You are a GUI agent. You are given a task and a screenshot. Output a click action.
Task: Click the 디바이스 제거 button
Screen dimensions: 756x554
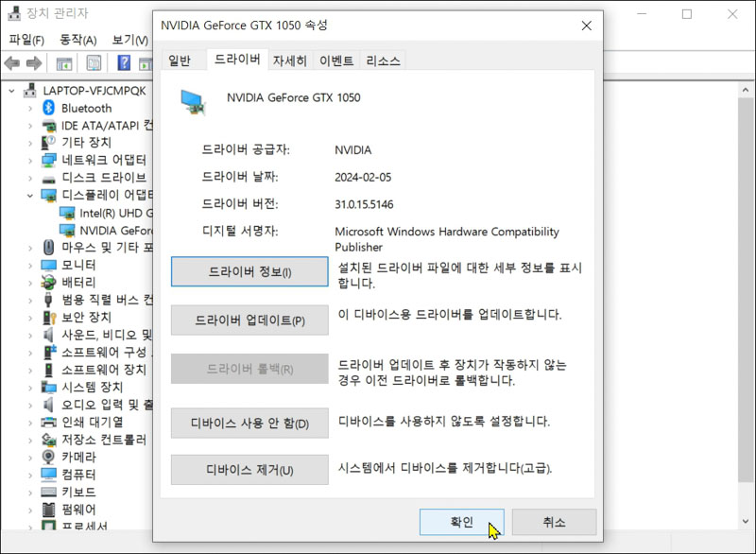point(249,470)
